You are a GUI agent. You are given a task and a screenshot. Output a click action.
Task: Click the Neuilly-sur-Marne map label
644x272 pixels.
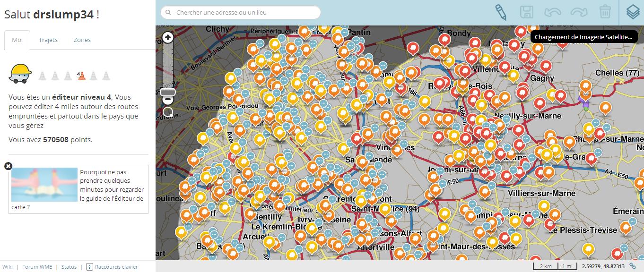click(x=527, y=116)
